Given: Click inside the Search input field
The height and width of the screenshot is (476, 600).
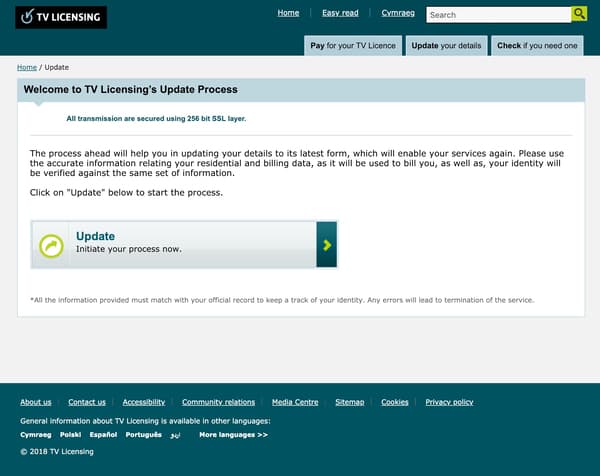Looking at the screenshot, I should coord(499,15).
